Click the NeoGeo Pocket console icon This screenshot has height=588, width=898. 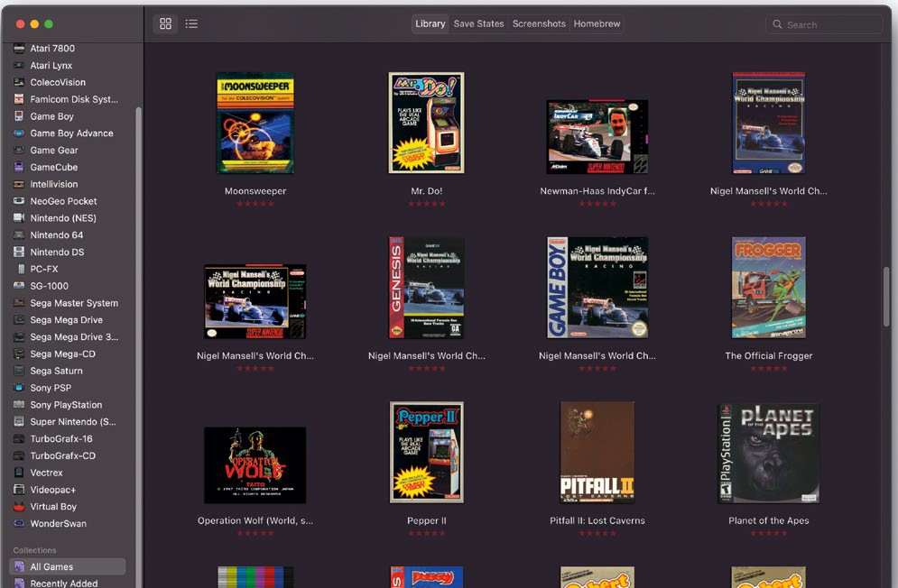[x=19, y=201]
